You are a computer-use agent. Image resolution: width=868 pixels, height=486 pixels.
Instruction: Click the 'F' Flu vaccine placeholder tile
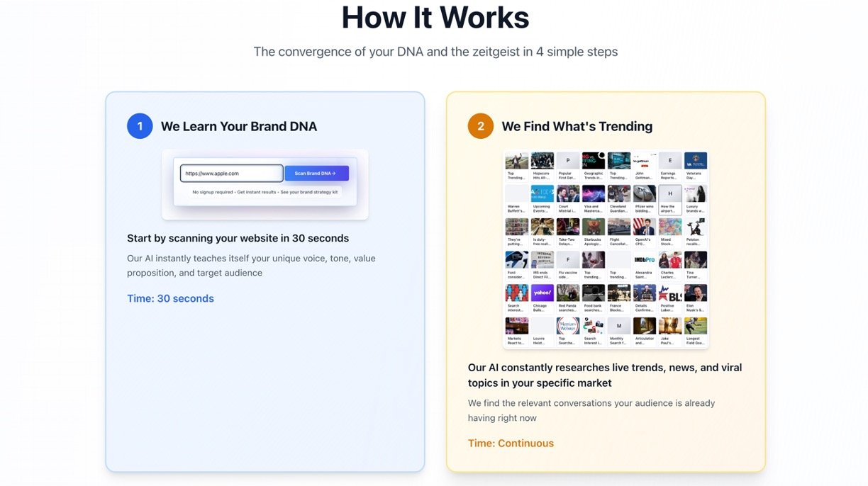coord(568,260)
